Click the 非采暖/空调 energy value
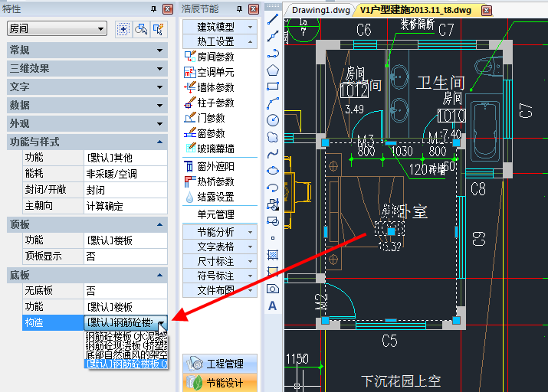Screen dimensions: 548x392 126,174
